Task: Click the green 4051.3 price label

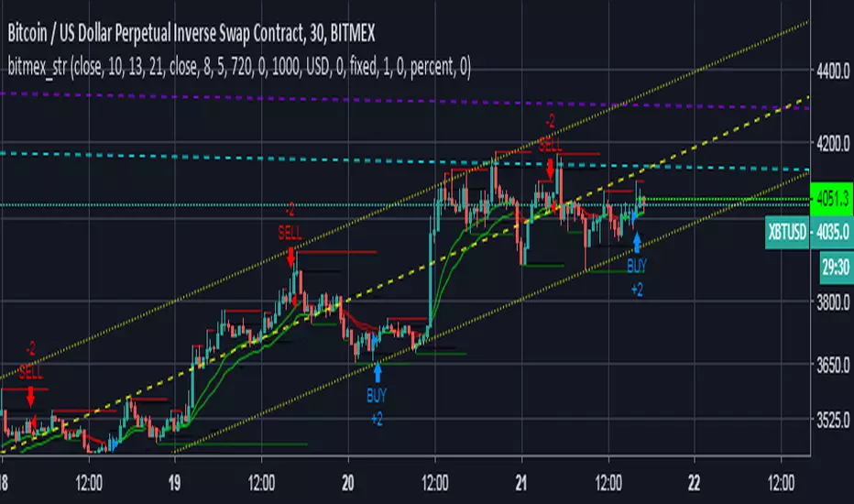Action: pyautogui.click(x=832, y=199)
